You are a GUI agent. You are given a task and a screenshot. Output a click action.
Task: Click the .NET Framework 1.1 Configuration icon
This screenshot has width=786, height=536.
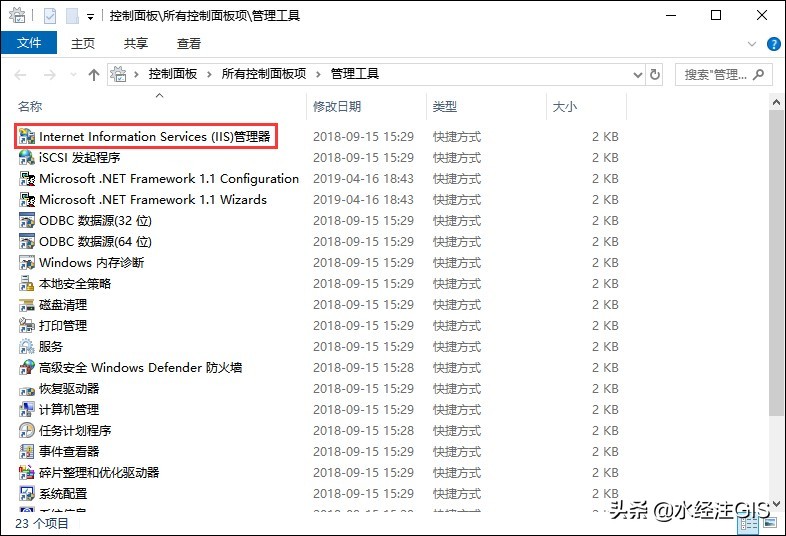[27, 178]
